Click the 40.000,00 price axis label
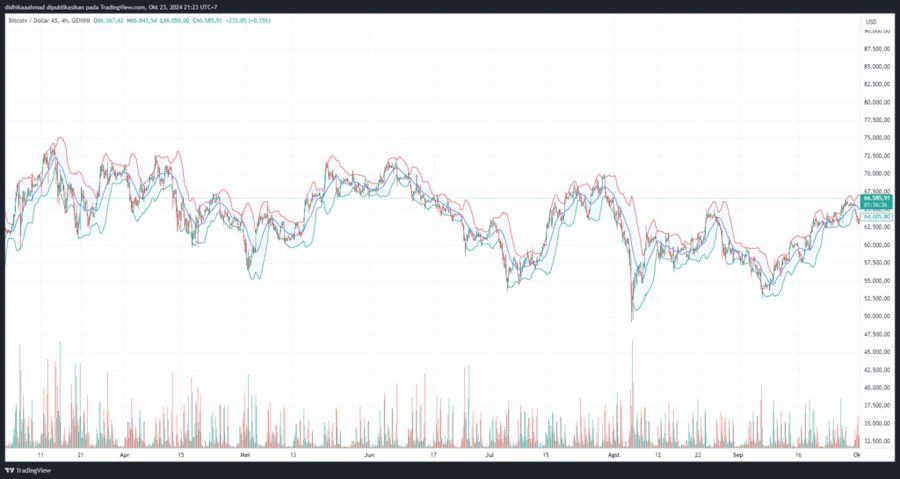This screenshot has height=479, width=900. (x=877, y=388)
